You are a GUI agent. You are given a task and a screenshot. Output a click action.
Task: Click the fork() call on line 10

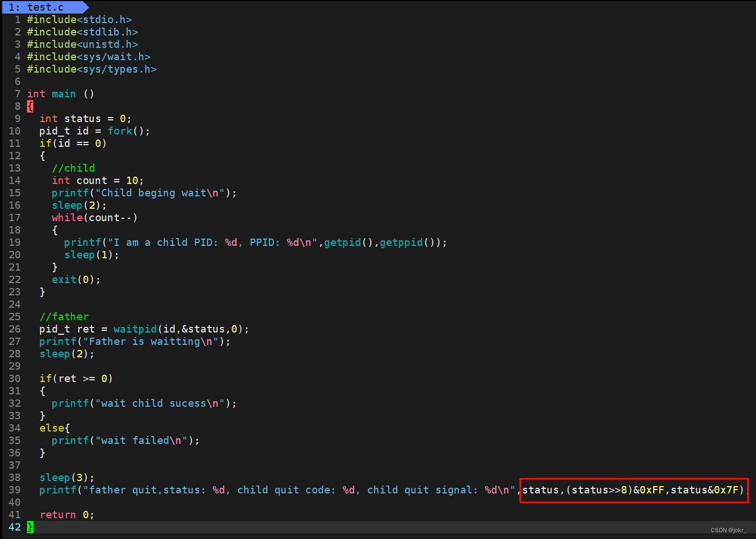click(x=126, y=131)
